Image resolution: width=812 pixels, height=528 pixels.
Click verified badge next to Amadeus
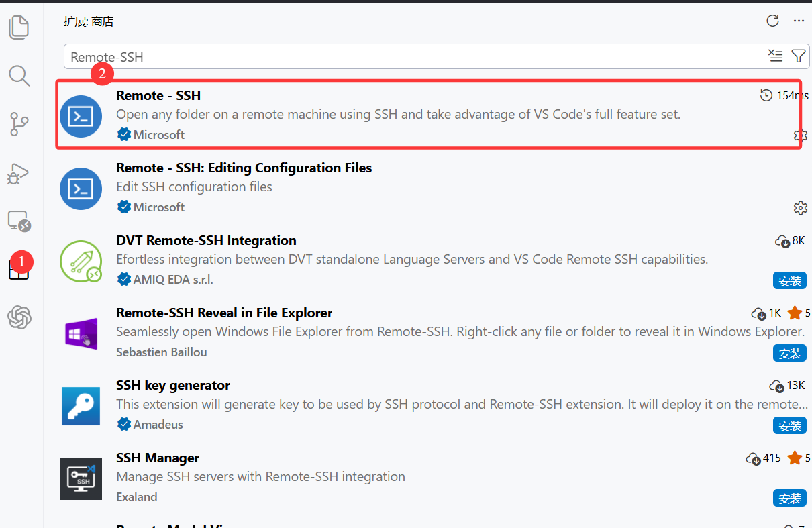(x=123, y=424)
